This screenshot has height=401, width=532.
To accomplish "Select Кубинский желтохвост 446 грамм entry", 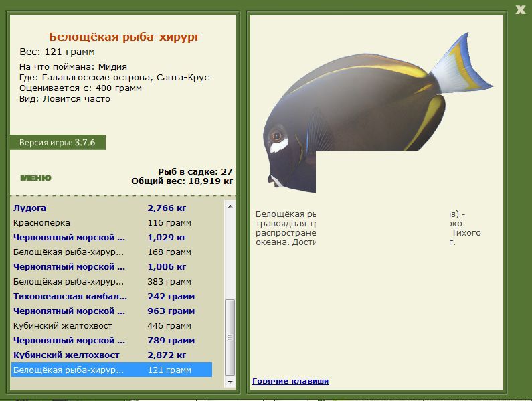I will pos(112,325).
